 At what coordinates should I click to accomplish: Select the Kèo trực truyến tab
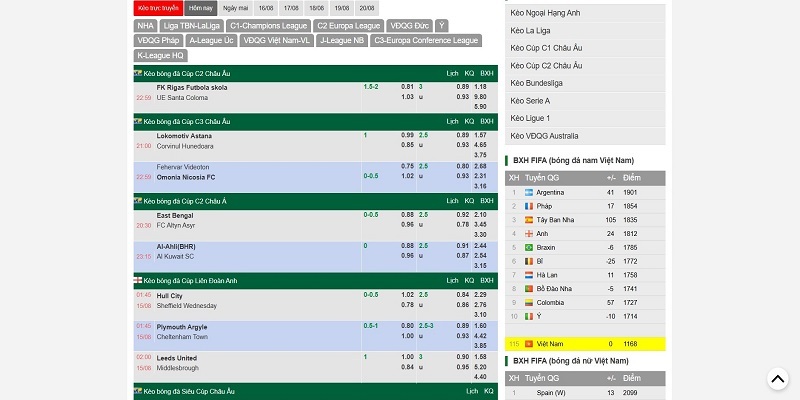point(158,7)
